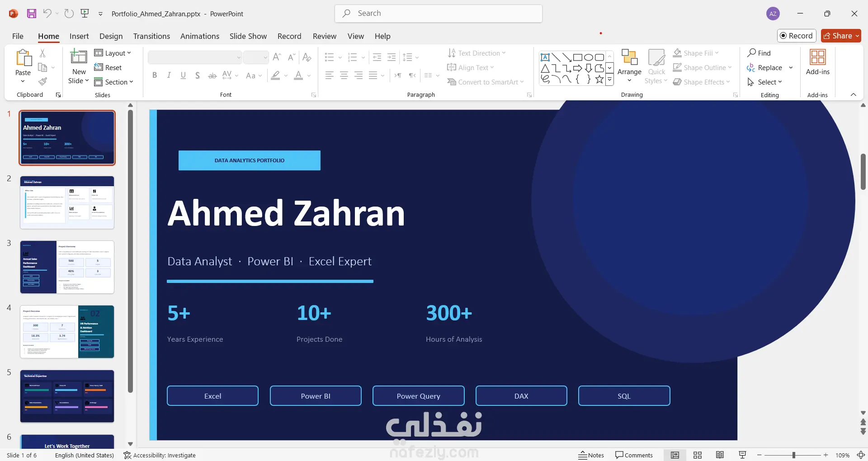
Task: Apply text shadow
Action: click(198, 75)
